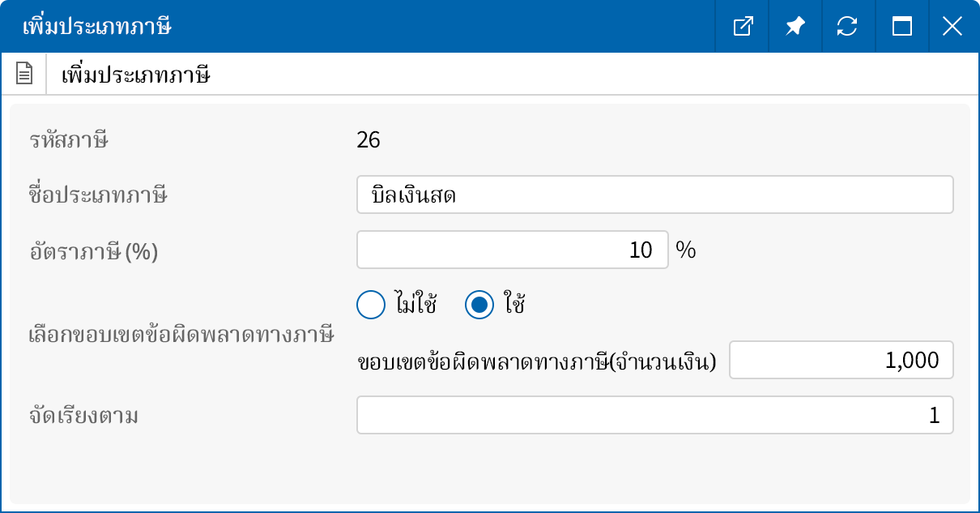Click the new-window icon in the header

pos(742,26)
